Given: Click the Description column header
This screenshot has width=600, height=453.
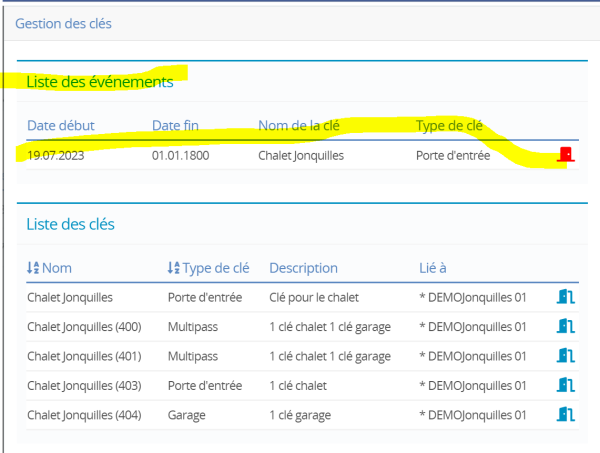Looking at the screenshot, I should [x=303, y=268].
